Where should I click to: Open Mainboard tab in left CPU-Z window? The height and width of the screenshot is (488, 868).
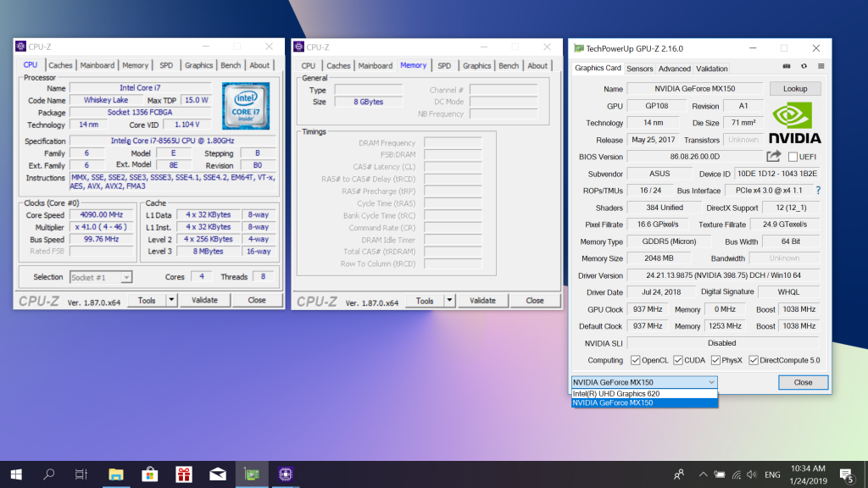[x=97, y=65]
